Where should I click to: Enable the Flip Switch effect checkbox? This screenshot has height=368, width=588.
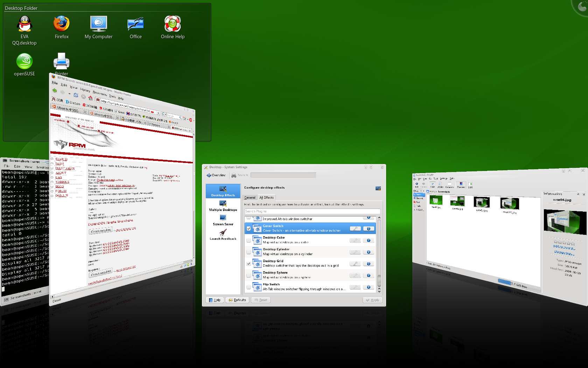coord(249,287)
